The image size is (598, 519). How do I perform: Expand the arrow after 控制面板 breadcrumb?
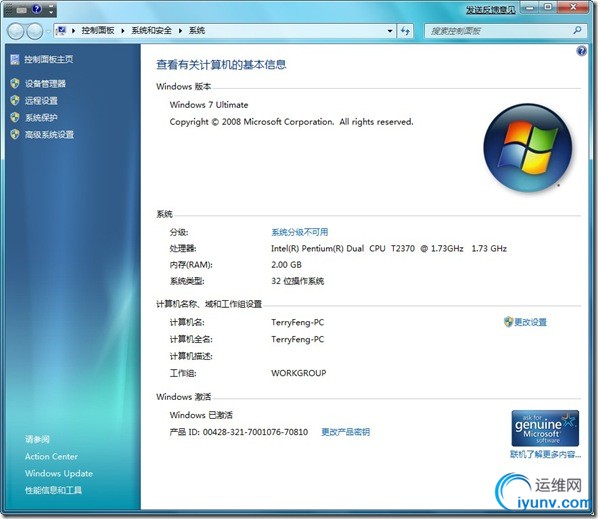pos(123,31)
